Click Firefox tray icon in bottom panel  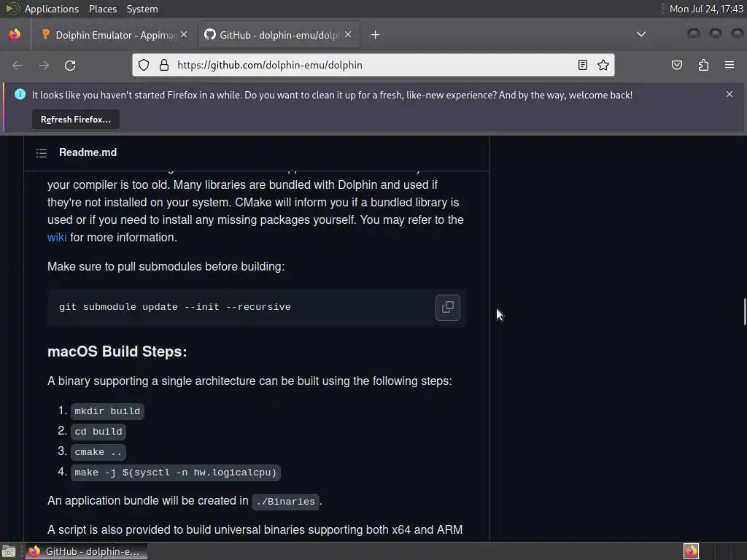[691, 551]
